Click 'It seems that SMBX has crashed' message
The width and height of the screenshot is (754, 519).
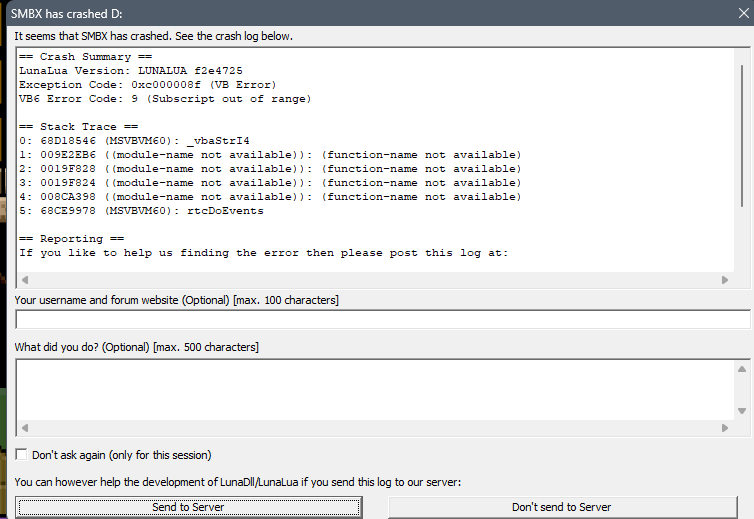[153, 36]
